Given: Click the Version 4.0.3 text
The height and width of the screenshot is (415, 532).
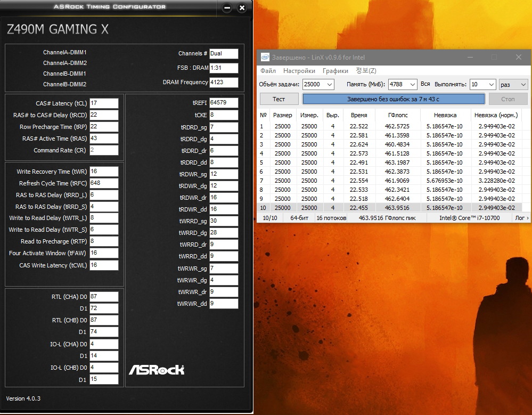Looking at the screenshot, I should [23, 398].
